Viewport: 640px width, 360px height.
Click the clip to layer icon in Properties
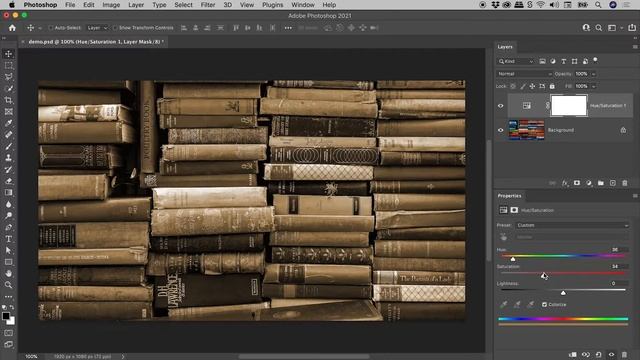(573, 355)
